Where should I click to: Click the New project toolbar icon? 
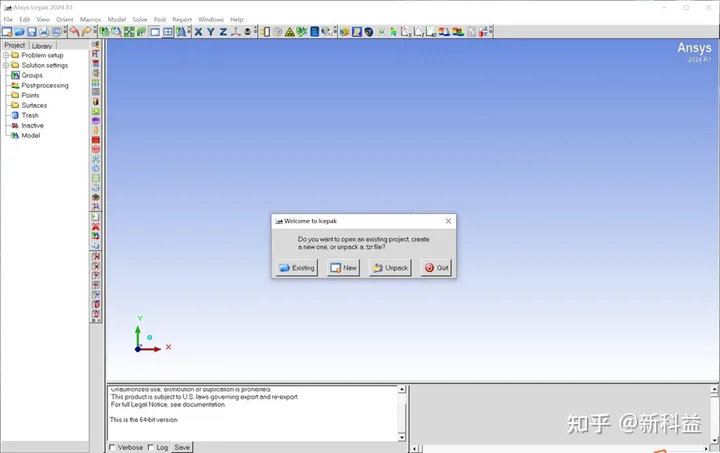coord(7,32)
